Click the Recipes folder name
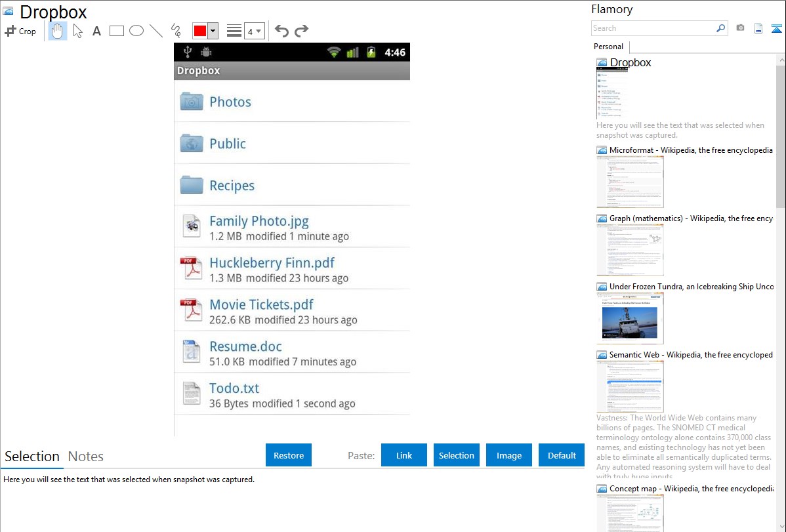 [232, 186]
